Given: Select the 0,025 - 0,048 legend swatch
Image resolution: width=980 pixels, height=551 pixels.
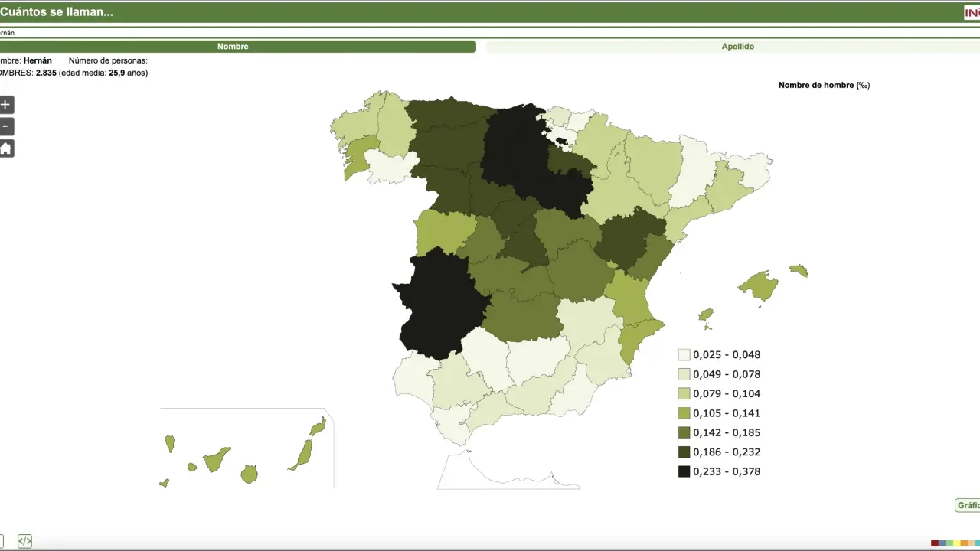Looking at the screenshot, I should (684, 355).
